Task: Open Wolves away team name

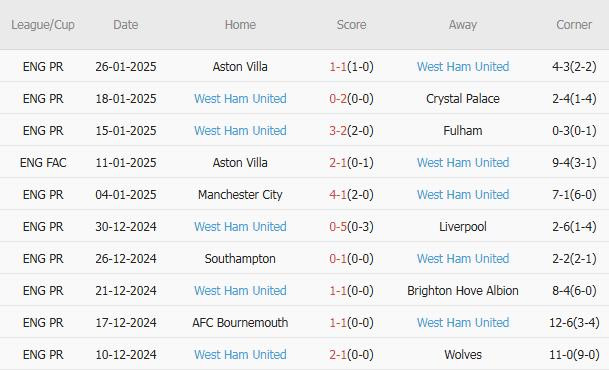Action: pos(463,354)
